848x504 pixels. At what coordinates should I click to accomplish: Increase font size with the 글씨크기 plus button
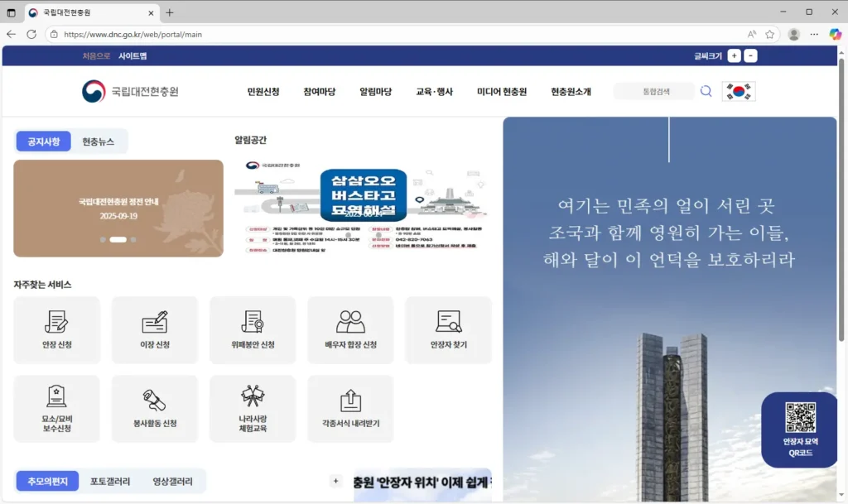pos(734,55)
